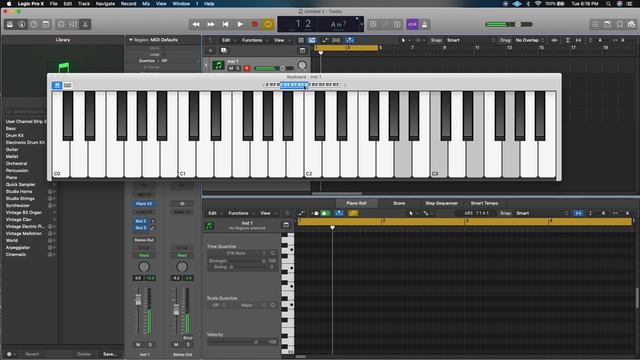
Task: Click the Revert button in Library
Action: [x=32, y=354]
